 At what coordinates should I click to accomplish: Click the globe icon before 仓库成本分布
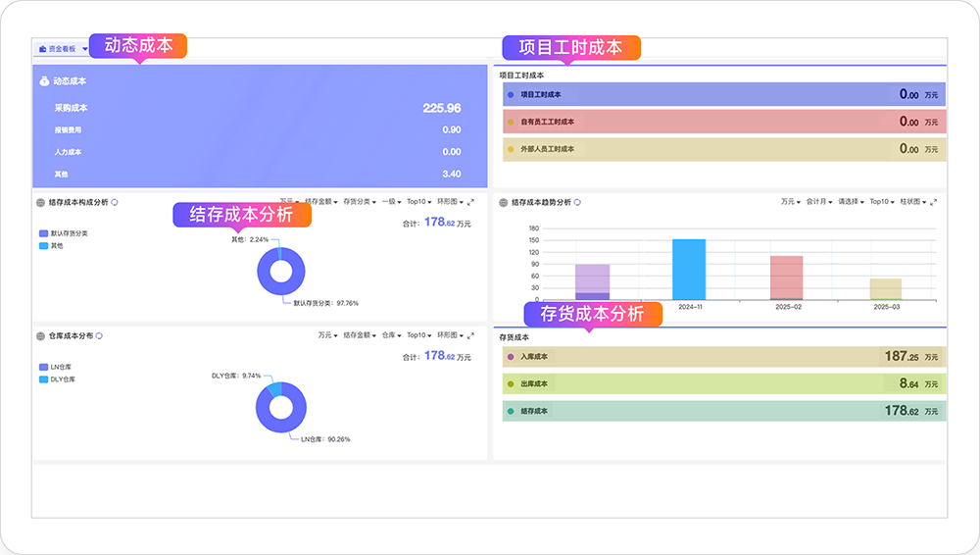[41, 335]
